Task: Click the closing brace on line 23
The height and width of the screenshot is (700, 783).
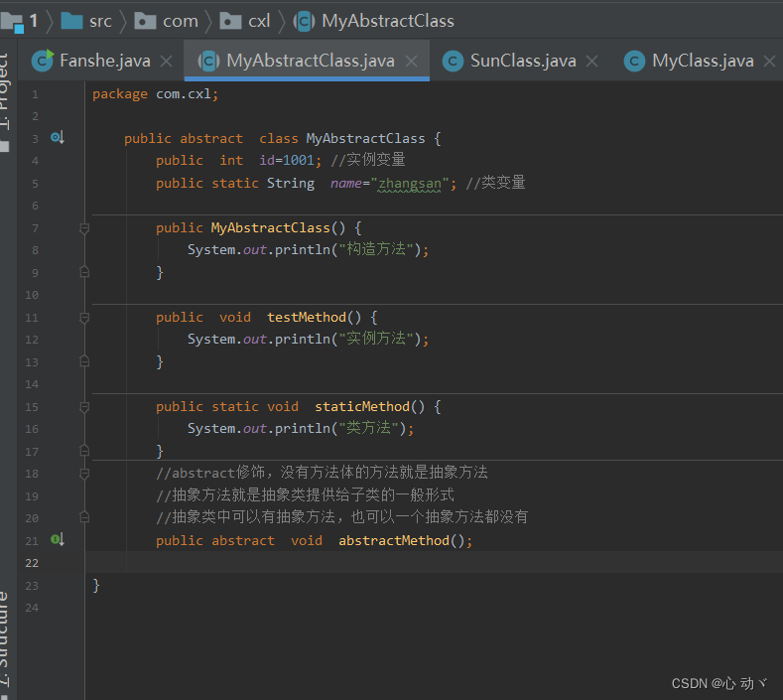Action: 96,585
